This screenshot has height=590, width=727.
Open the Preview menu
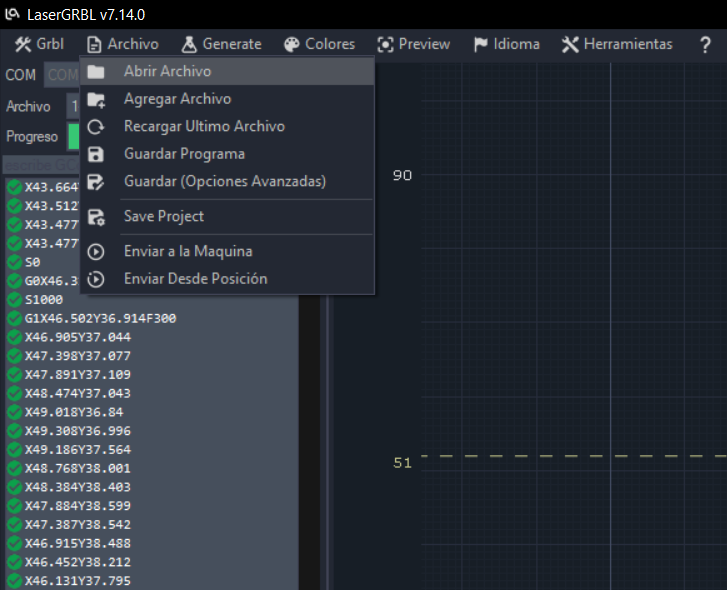pyautogui.click(x=413, y=44)
